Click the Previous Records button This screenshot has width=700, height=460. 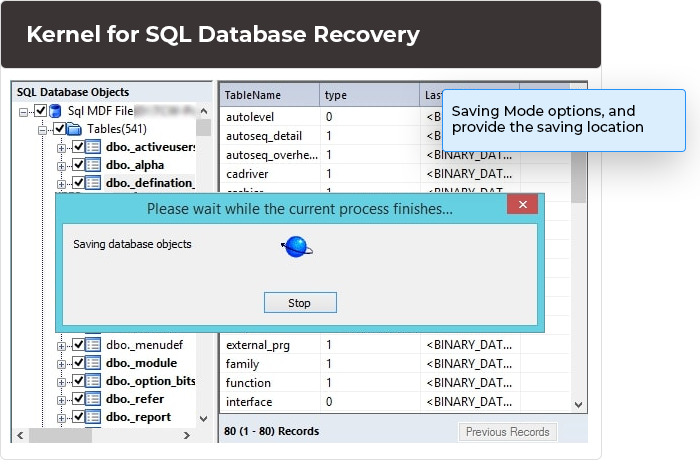tap(507, 432)
